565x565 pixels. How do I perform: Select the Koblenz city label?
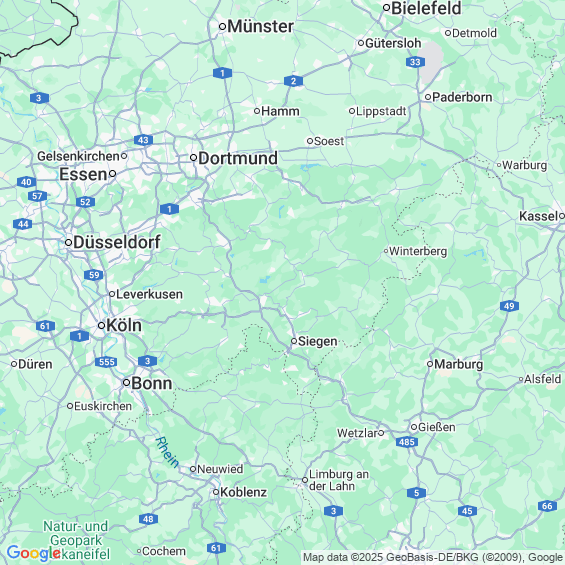click(x=243, y=492)
